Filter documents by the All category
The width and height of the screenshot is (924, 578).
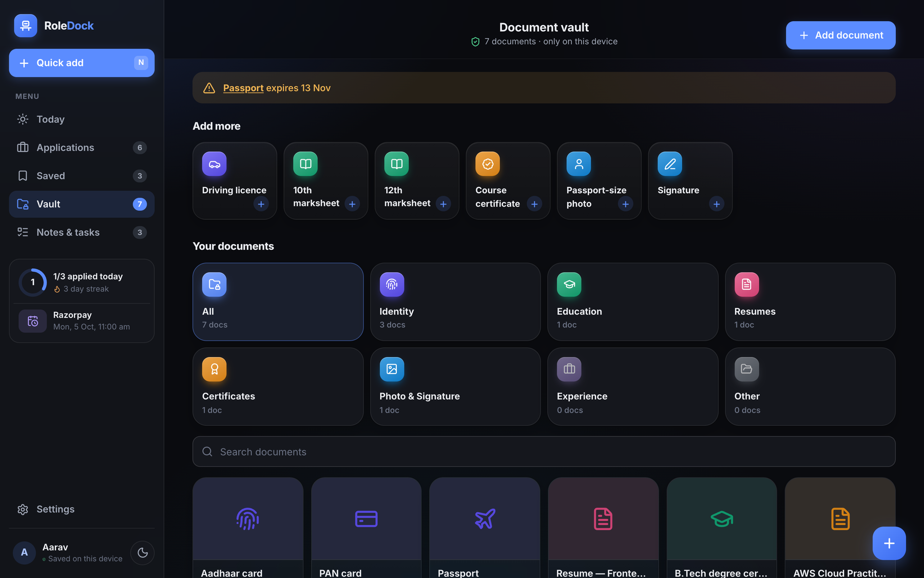point(278,302)
